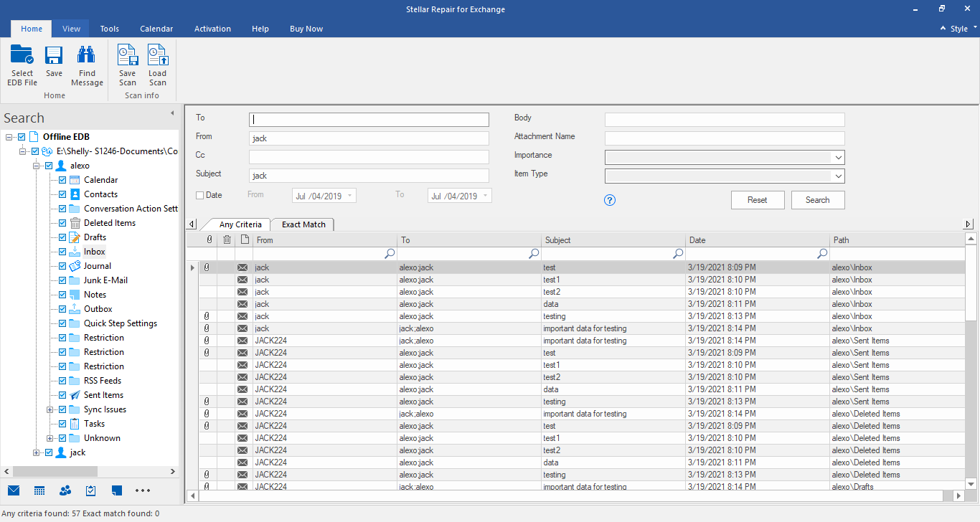This screenshot has width=980, height=522.
Task: Click into the Attachment Name field
Action: (725, 138)
